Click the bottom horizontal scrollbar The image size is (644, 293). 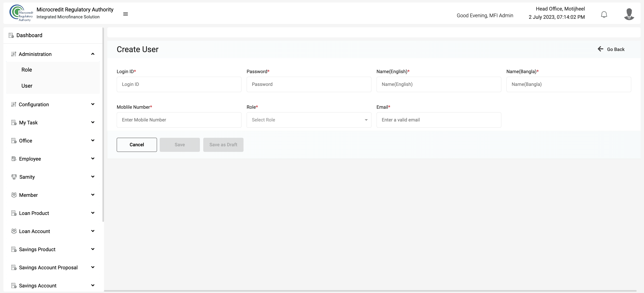tap(370, 291)
